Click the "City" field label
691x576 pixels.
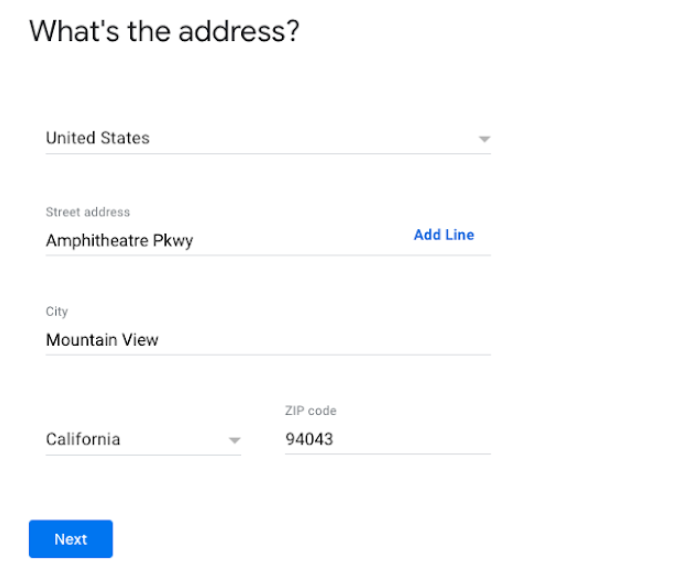[57, 312]
